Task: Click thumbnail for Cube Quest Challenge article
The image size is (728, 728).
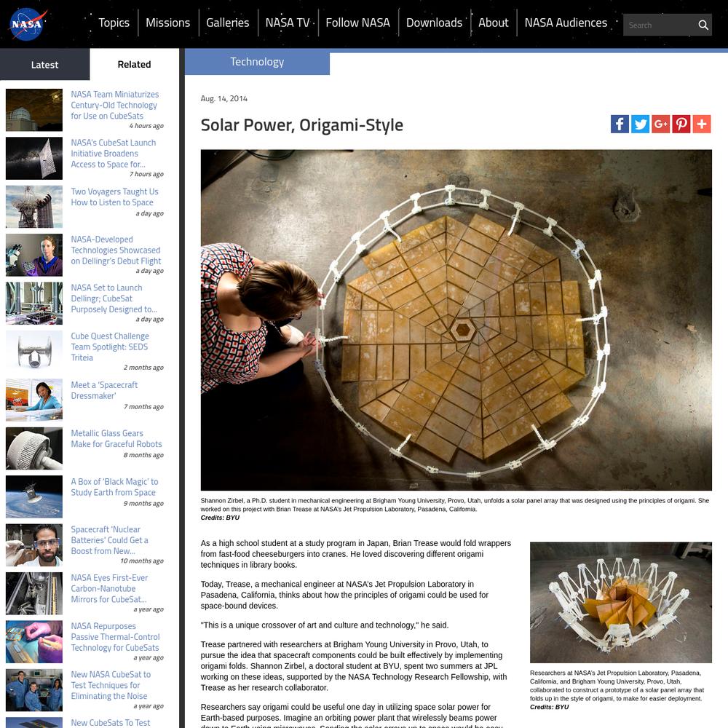Action: click(x=34, y=352)
